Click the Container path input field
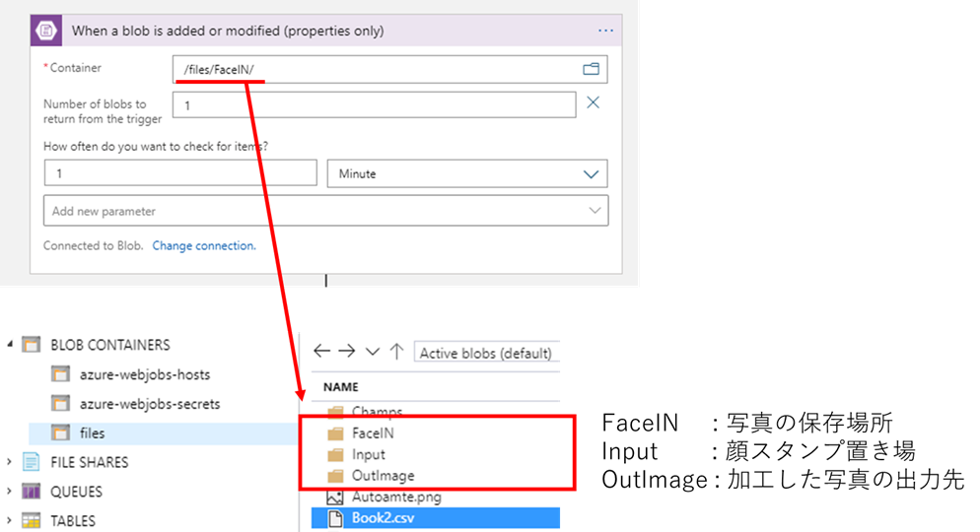 (389, 69)
